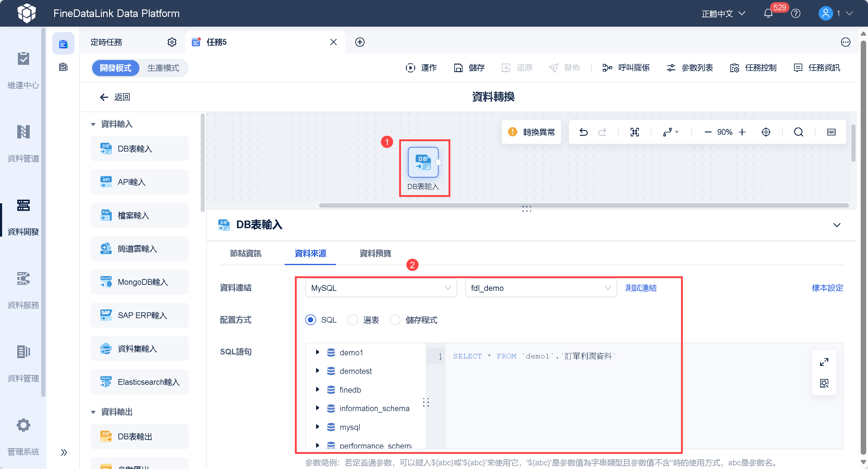Open settings gear beside 定時任務
The width and height of the screenshot is (868, 469).
(x=172, y=42)
